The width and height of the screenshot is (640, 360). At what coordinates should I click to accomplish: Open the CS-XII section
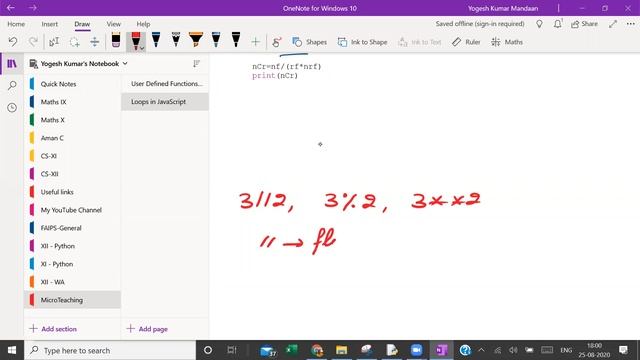click(x=73, y=174)
